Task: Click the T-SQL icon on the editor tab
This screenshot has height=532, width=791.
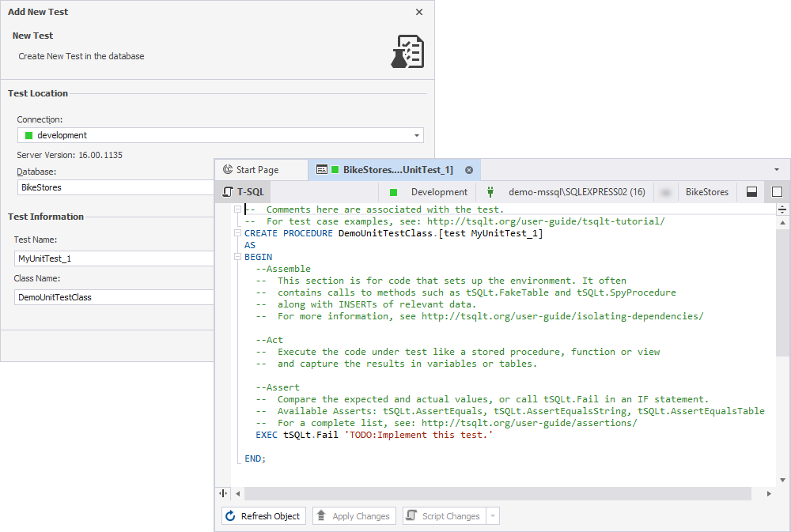Action: (228, 191)
